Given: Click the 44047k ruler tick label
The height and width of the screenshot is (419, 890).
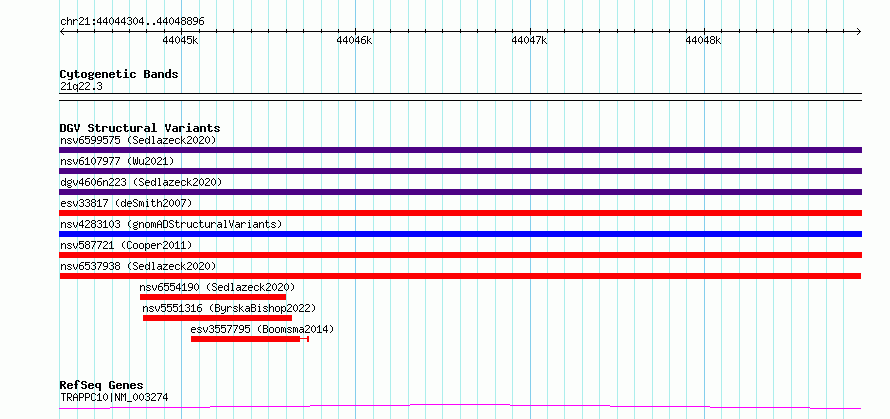Looking at the screenshot, I should [529, 40].
